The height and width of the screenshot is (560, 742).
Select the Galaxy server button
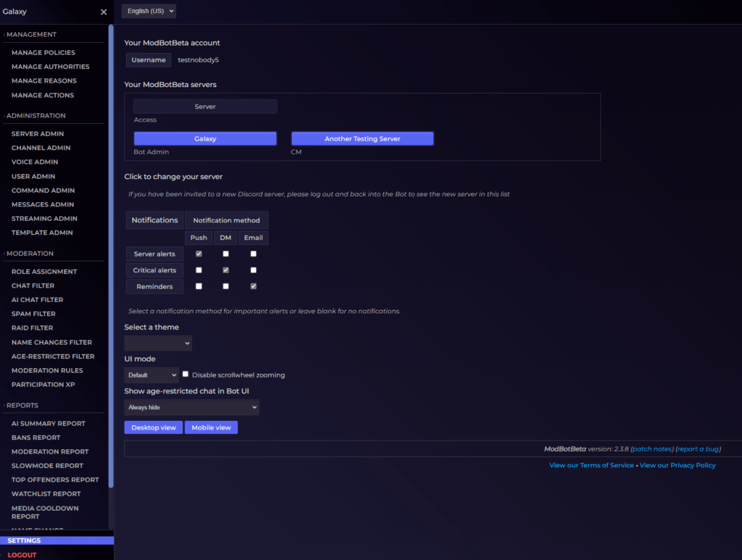click(205, 138)
